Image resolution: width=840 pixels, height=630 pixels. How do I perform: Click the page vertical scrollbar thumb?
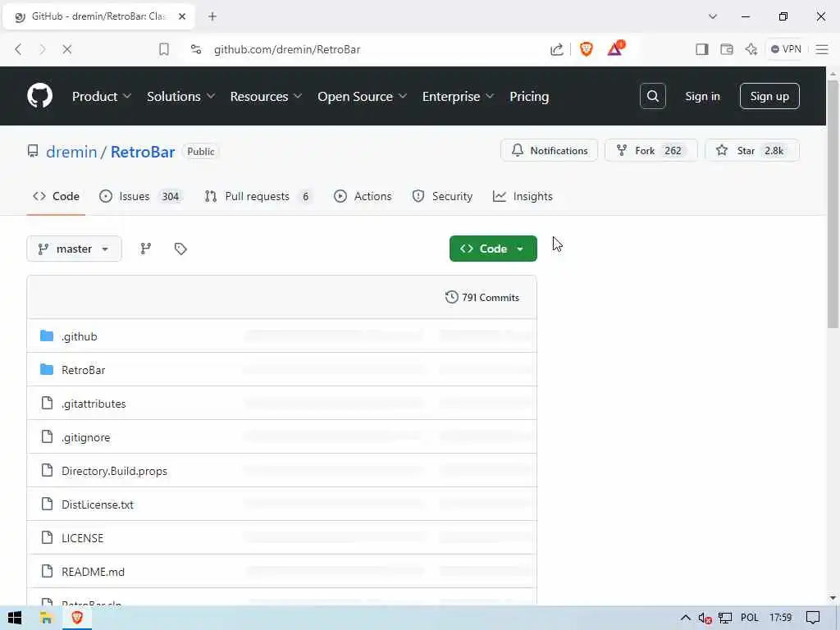[833, 203]
